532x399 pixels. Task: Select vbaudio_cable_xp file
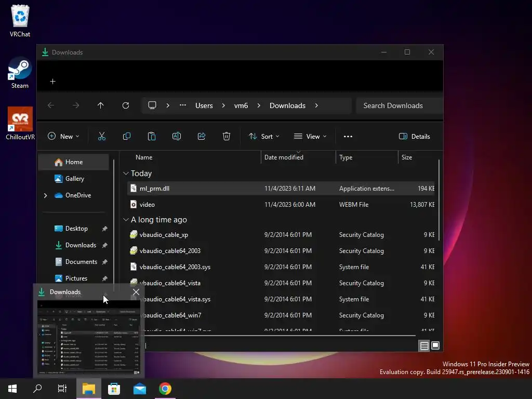(281, 235)
